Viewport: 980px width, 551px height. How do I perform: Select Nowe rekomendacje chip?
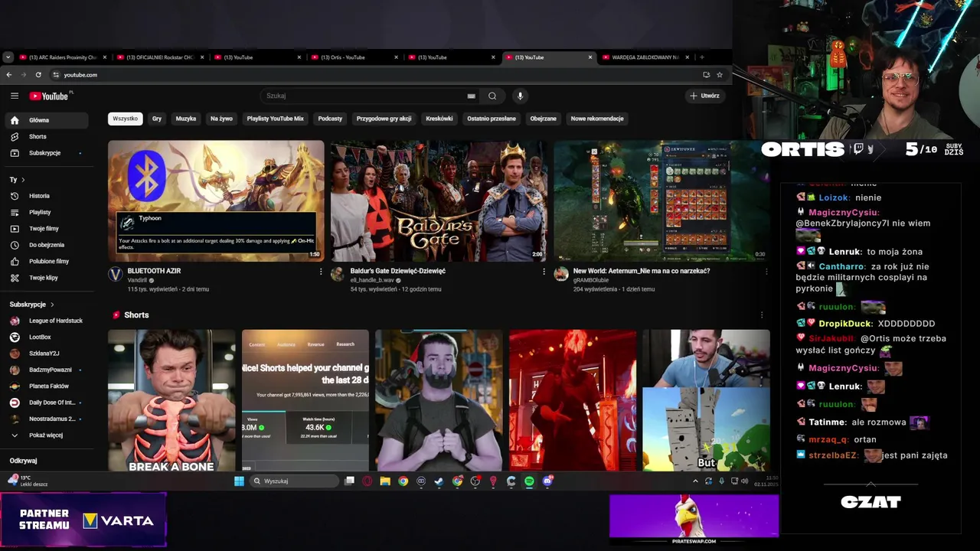click(597, 119)
